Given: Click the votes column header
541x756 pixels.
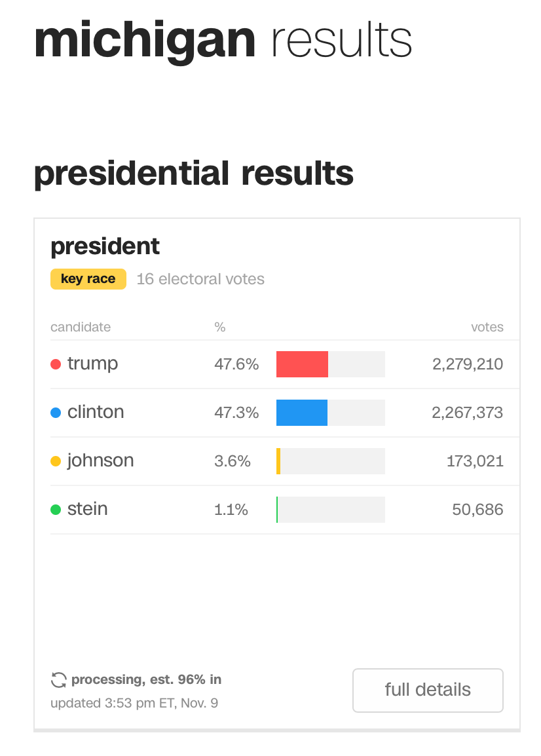Looking at the screenshot, I should (487, 327).
